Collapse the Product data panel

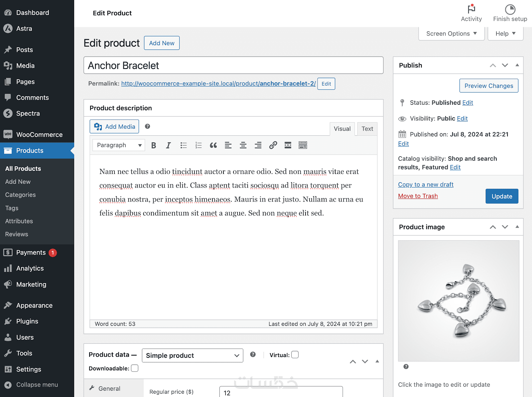[x=377, y=361]
